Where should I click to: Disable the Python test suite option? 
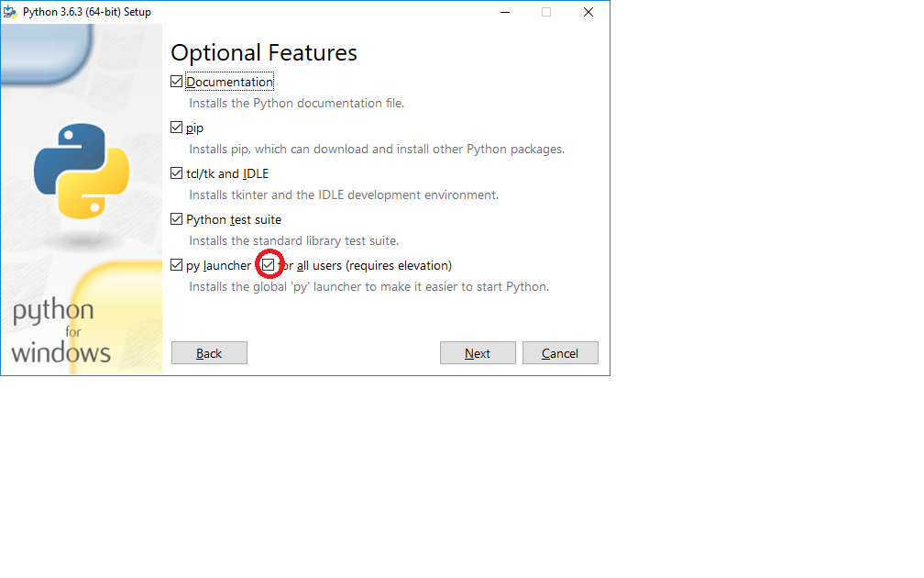tap(176, 218)
